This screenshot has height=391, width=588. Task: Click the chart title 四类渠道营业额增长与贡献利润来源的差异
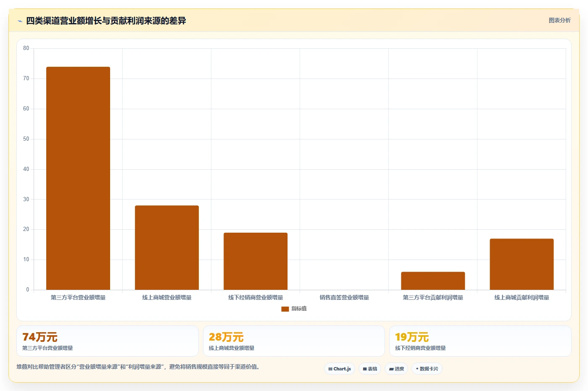[106, 21]
